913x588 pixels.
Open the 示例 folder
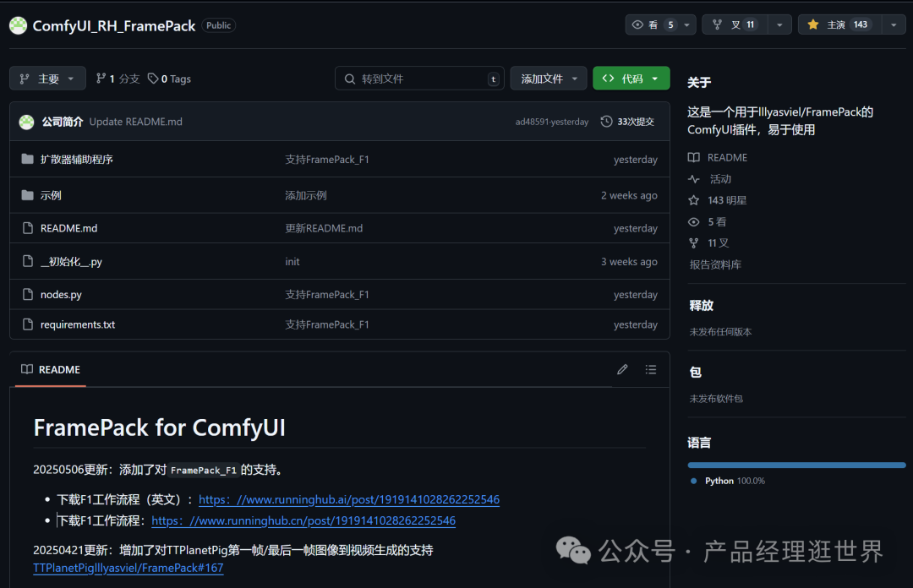pyautogui.click(x=51, y=196)
